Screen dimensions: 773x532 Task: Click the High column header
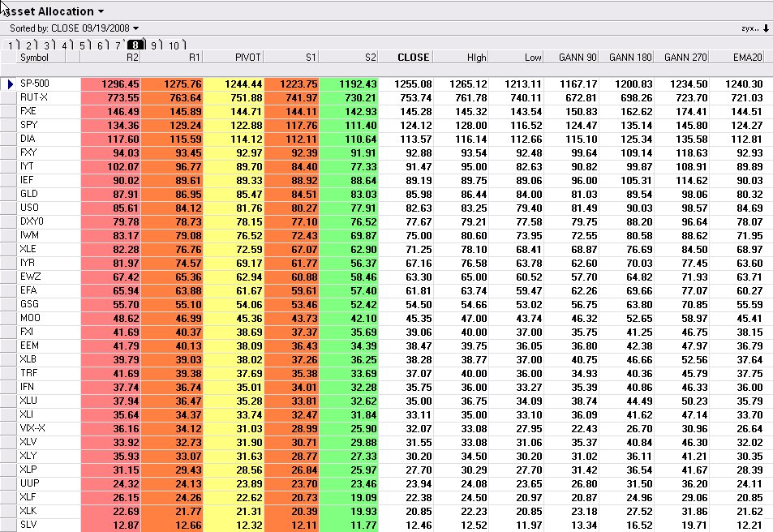coord(461,58)
